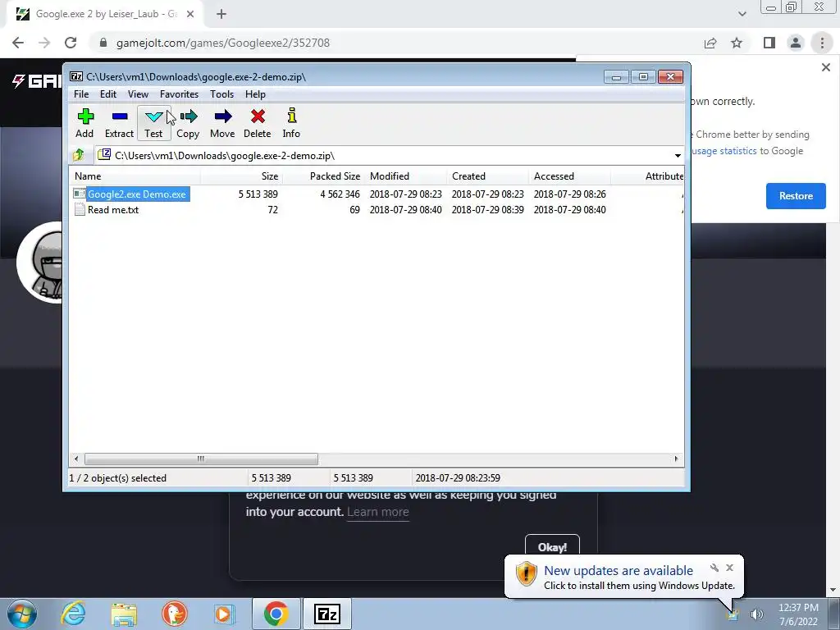Open Windows Explorer from the taskbar
The height and width of the screenshot is (630, 840).
coord(124,614)
